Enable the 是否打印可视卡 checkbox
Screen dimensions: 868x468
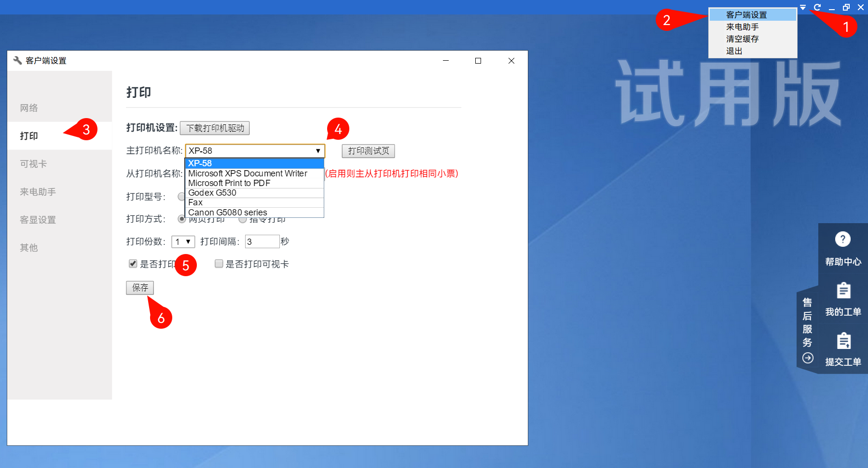coord(219,264)
